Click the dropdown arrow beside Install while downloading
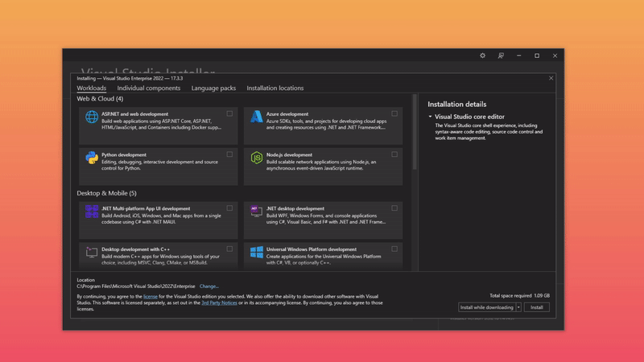 coord(518,307)
